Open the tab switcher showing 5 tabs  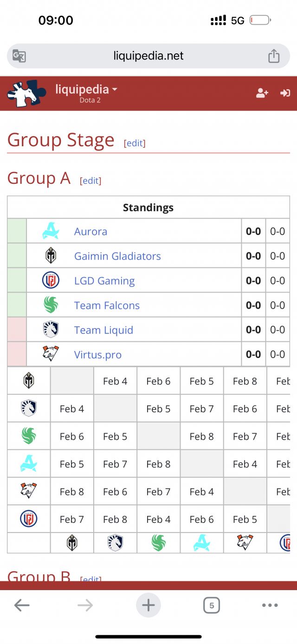pyautogui.click(x=212, y=605)
